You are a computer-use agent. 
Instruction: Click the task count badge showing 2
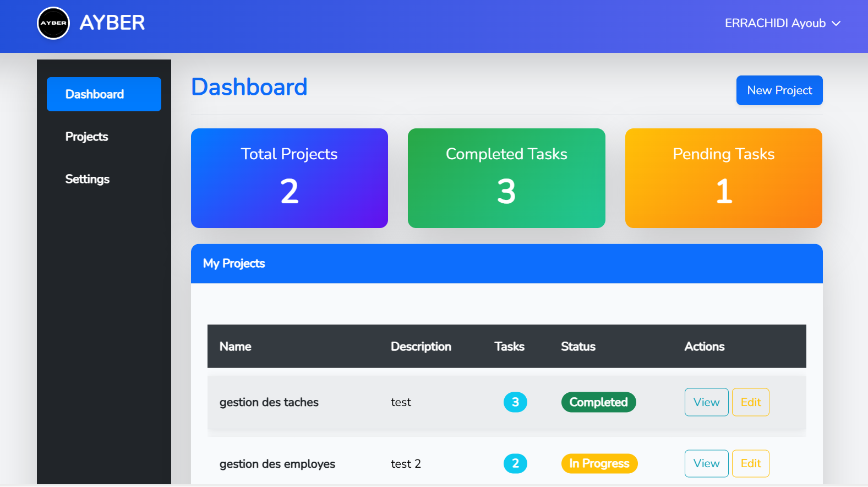(515, 463)
